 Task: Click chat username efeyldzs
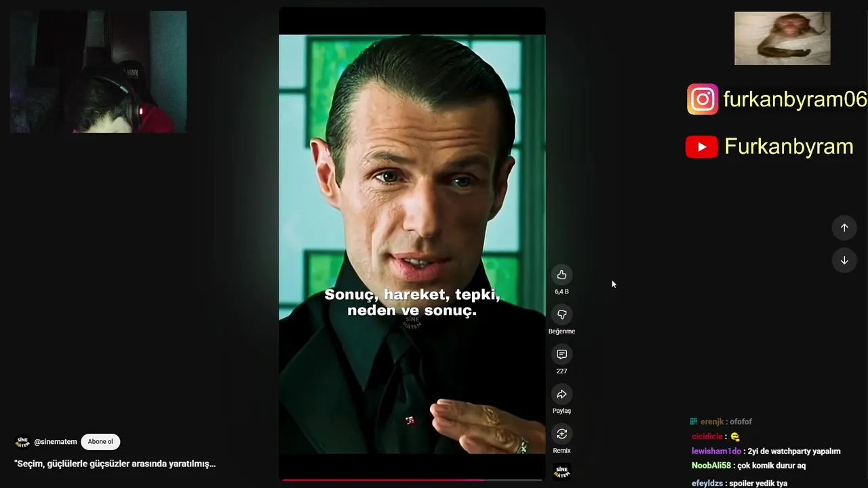707,483
